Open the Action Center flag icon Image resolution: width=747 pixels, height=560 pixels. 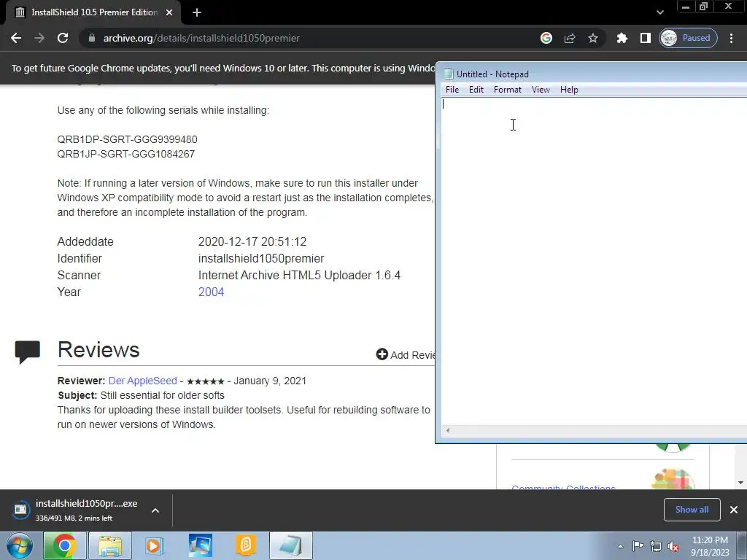(x=638, y=546)
